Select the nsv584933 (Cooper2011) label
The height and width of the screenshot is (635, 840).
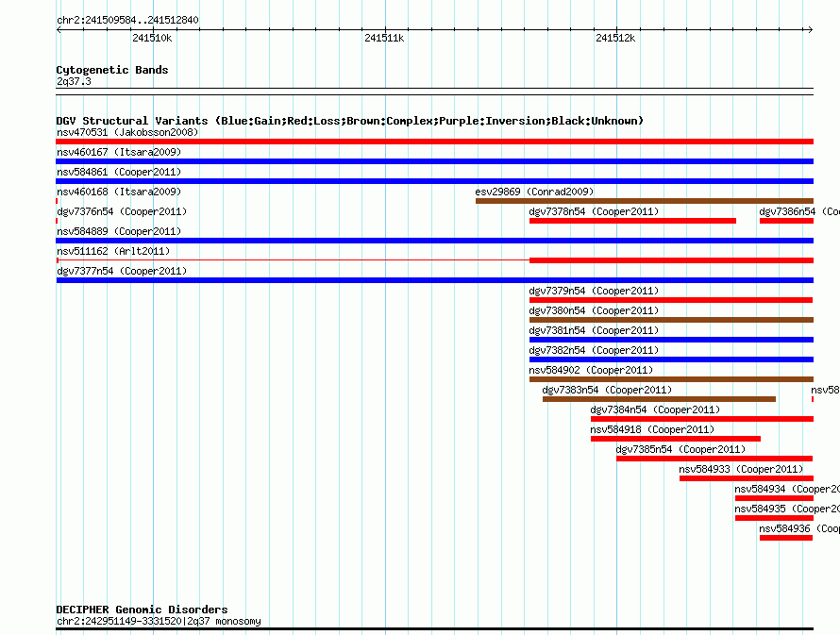742,469
